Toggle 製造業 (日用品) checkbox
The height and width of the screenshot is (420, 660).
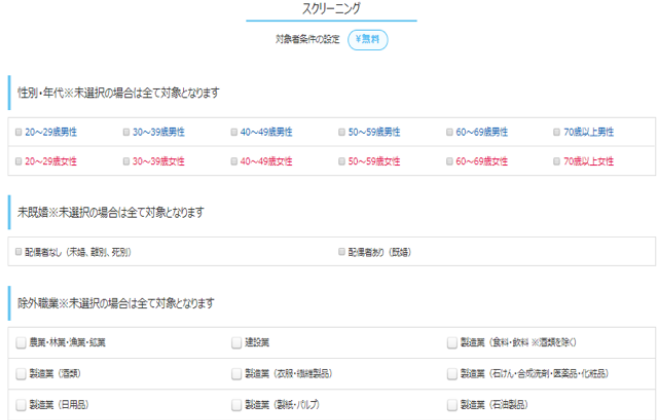[x=21, y=405]
